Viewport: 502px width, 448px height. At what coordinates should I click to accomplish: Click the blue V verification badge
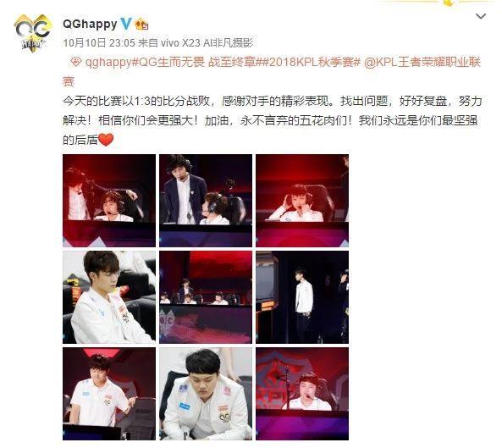tap(126, 24)
